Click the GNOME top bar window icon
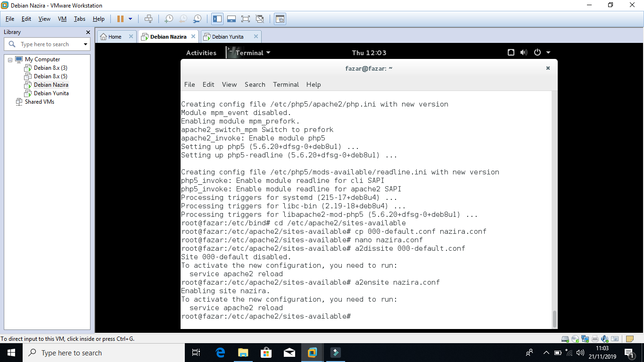Screen dimensions: 644x362 [x=511, y=53]
